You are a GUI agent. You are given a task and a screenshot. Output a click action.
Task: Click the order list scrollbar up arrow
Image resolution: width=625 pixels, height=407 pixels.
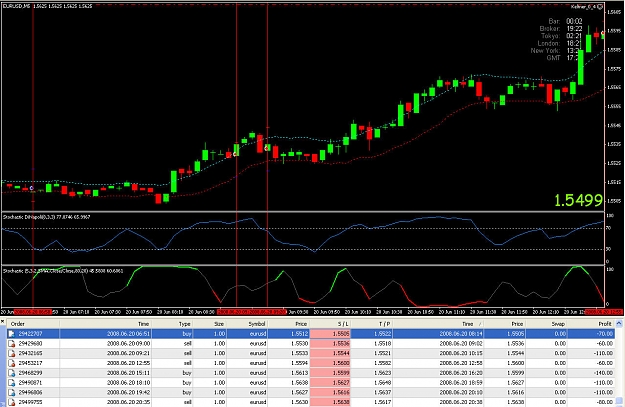619,324
